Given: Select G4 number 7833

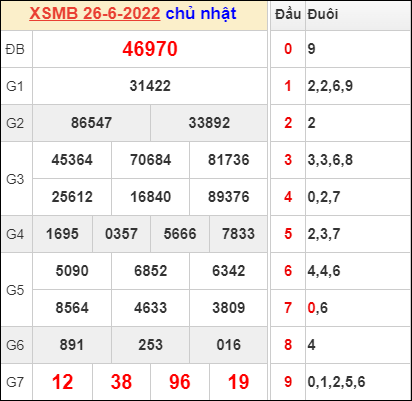Looking at the screenshot, I should 239,234.
